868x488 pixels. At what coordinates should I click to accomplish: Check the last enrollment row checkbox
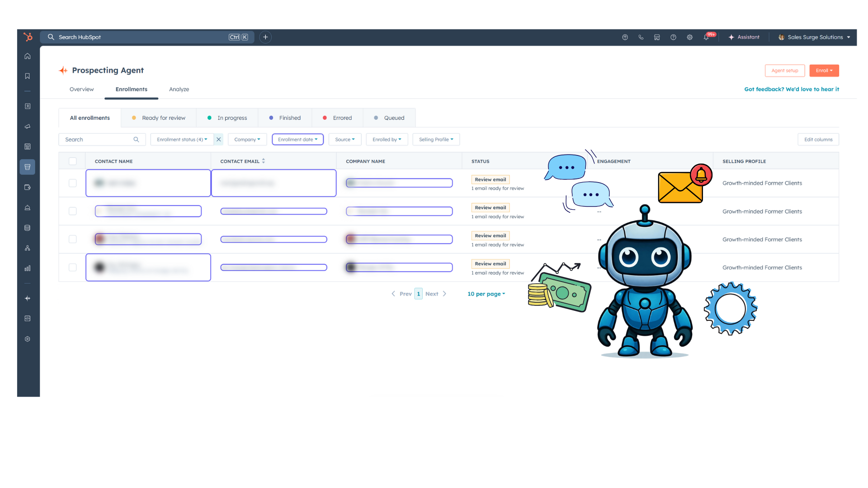pos(73,267)
